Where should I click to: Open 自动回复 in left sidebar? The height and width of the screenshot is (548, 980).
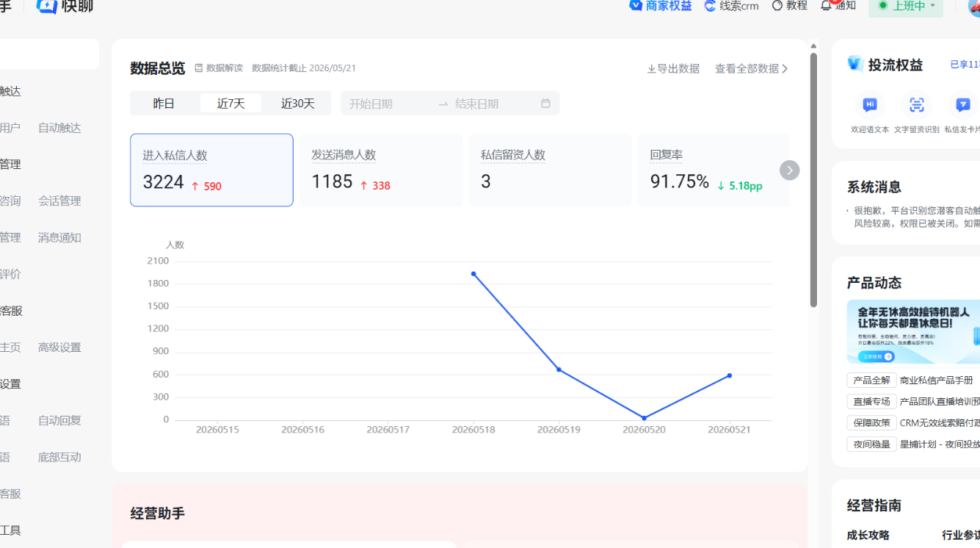point(59,420)
